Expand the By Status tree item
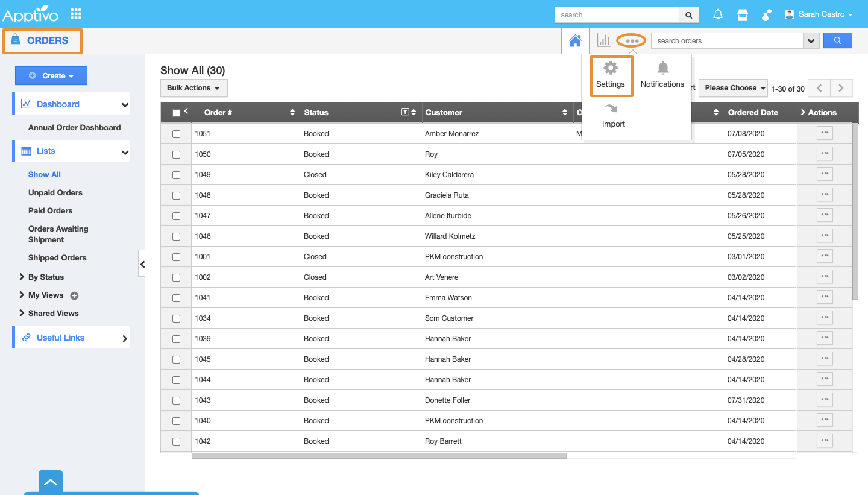The image size is (868, 495). [x=22, y=277]
